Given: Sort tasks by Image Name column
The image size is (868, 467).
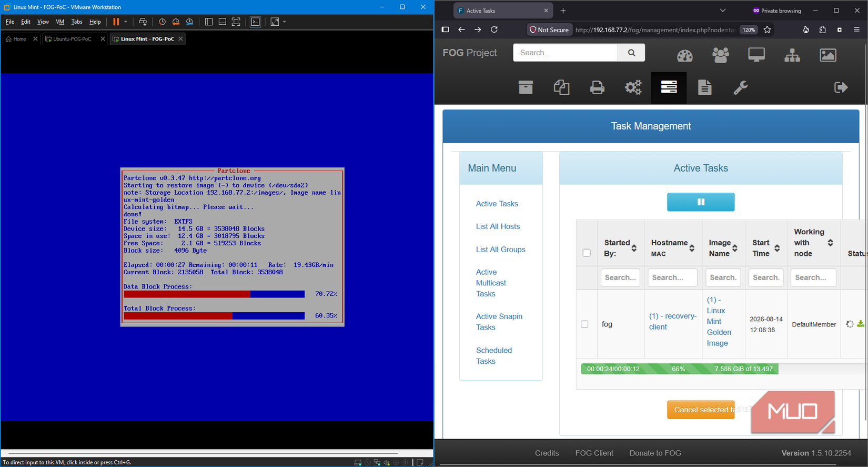Looking at the screenshot, I should (723, 248).
